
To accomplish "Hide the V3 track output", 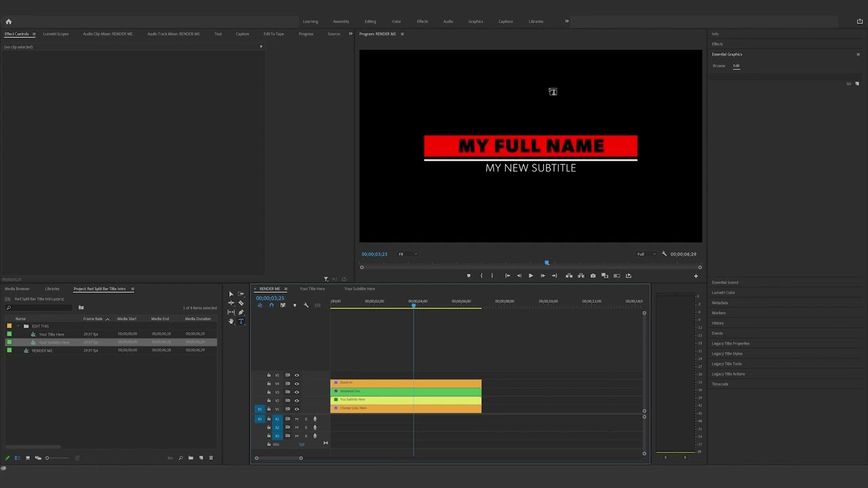I will tap(296, 392).
